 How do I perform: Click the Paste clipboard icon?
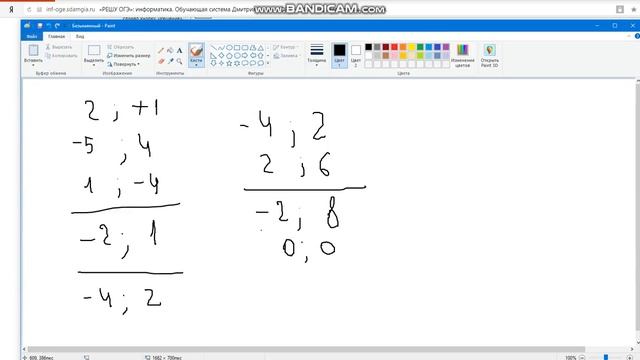pyautogui.click(x=33, y=50)
